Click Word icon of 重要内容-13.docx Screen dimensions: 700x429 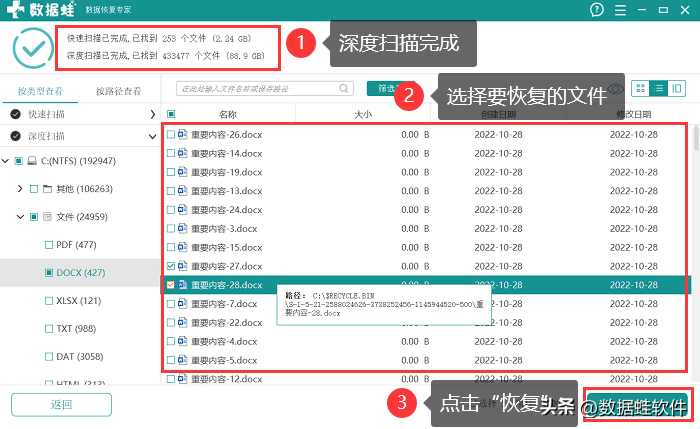183,191
